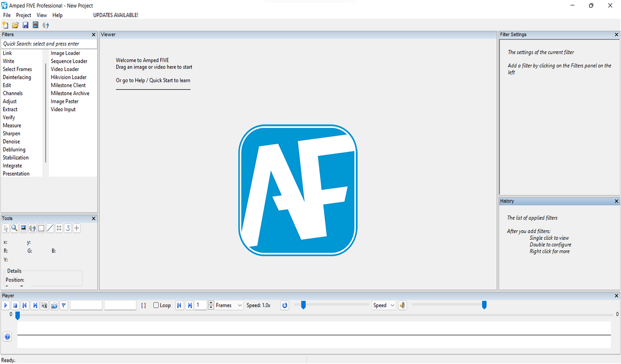Open the Project menu
Image resolution: width=621 pixels, height=364 pixels.
24,15
